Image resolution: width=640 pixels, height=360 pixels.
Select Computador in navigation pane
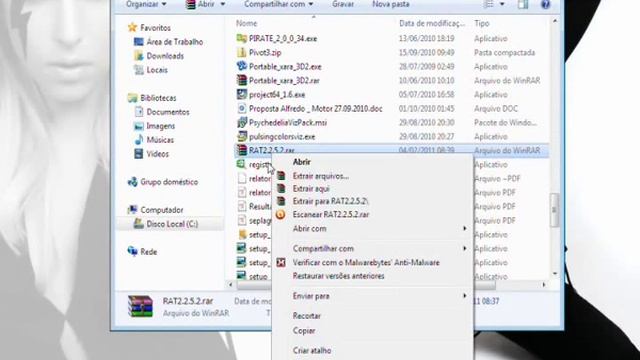pyautogui.click(x=162, y=210)
